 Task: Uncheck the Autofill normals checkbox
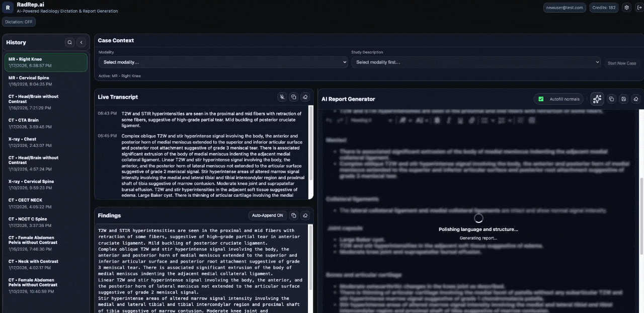[541, 99]
